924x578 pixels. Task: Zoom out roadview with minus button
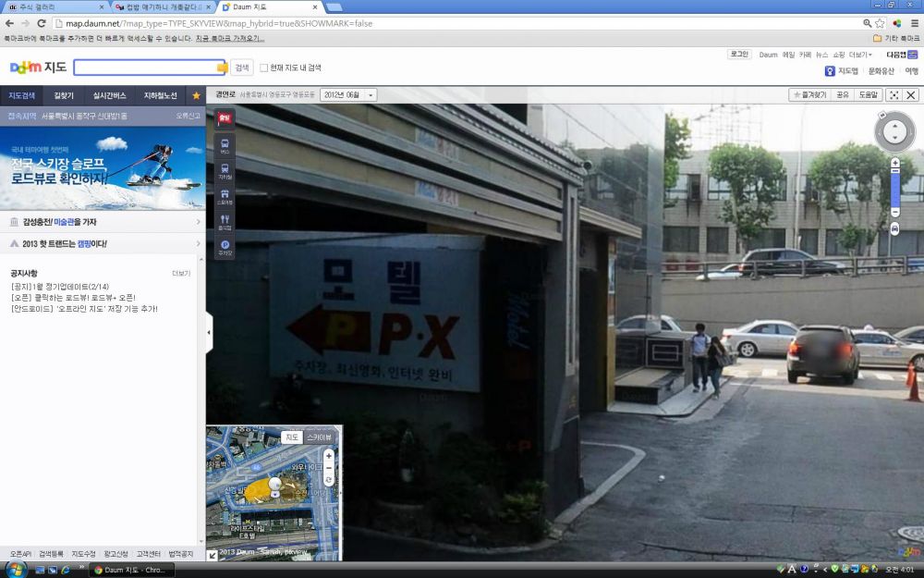[895, 212]
